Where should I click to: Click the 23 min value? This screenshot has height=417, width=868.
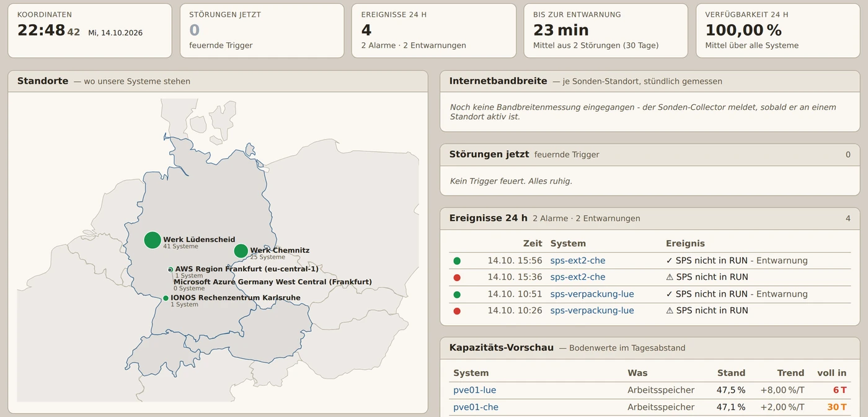click(x=561, y=30)
